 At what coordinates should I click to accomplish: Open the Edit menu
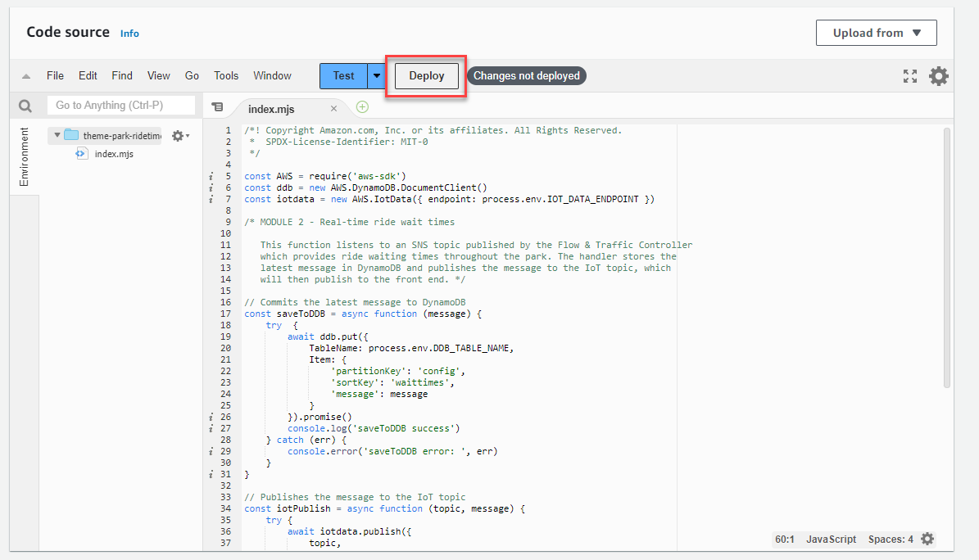[88, 75]
